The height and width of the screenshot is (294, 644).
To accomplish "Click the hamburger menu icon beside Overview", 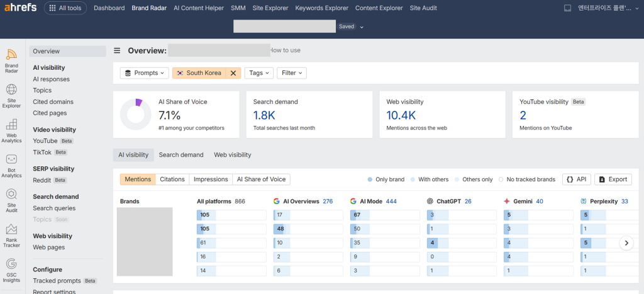I will pos(117,50).
